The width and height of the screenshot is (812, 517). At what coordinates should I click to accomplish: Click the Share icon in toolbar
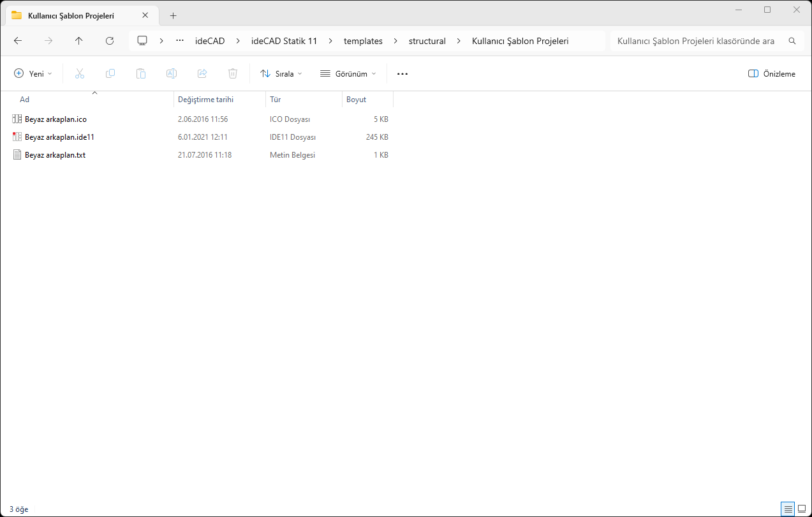pyautogui.click(x=202, y=73)
